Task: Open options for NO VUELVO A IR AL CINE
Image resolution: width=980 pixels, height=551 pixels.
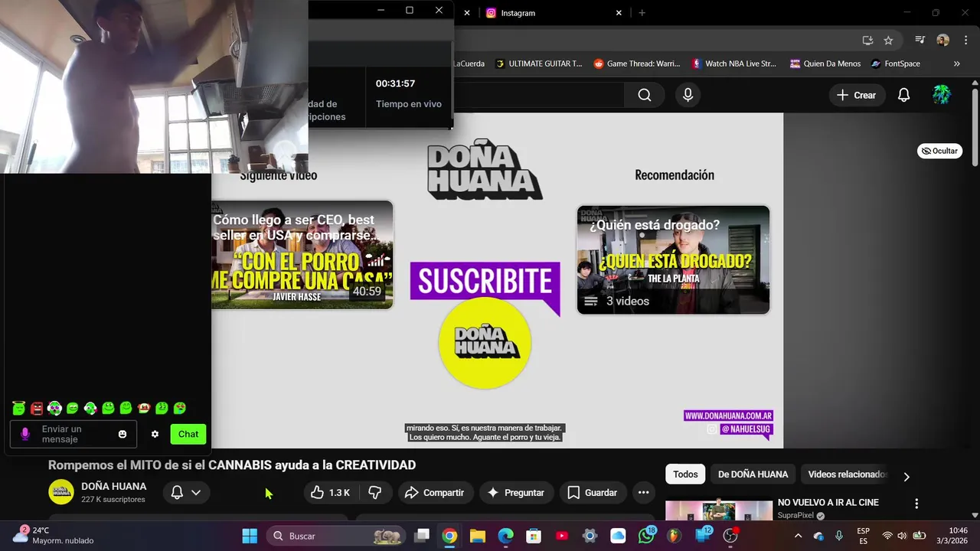Action: (916, 504)
